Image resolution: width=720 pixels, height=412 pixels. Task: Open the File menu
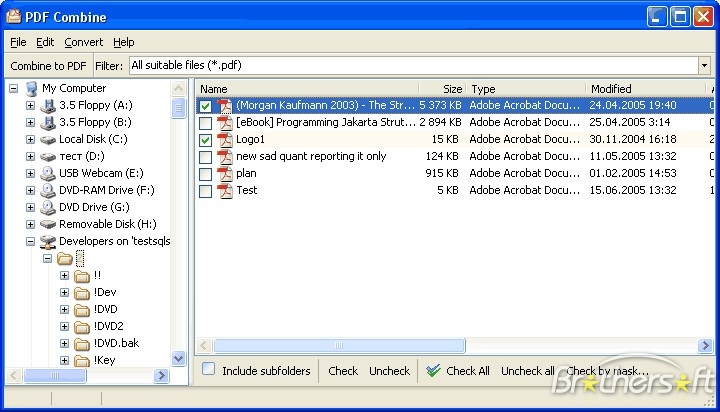pyautogui.click(x=18, y=42)
